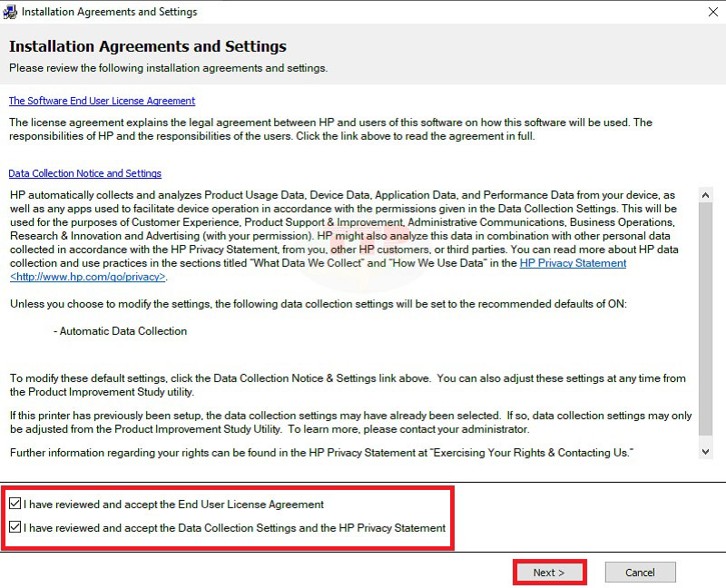Uncheck the End User License Agreement checkbox
The image size is (726, 588).
click(15, 504)
